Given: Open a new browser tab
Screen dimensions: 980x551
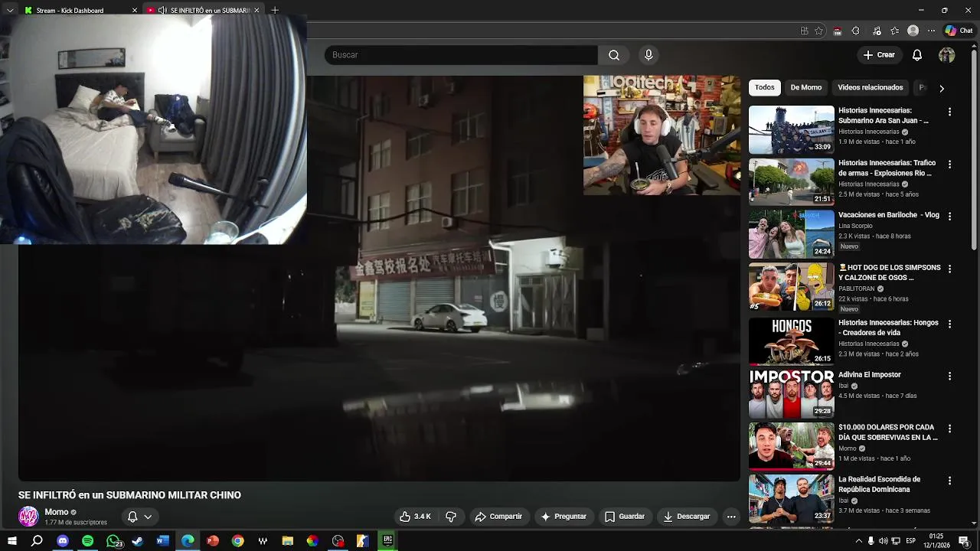Looking at the screenshot, I should (275, 10).
